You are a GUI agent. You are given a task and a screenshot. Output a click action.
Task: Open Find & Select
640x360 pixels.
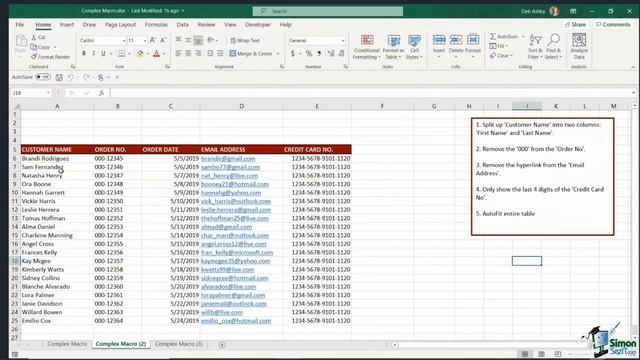pos(554,47)
